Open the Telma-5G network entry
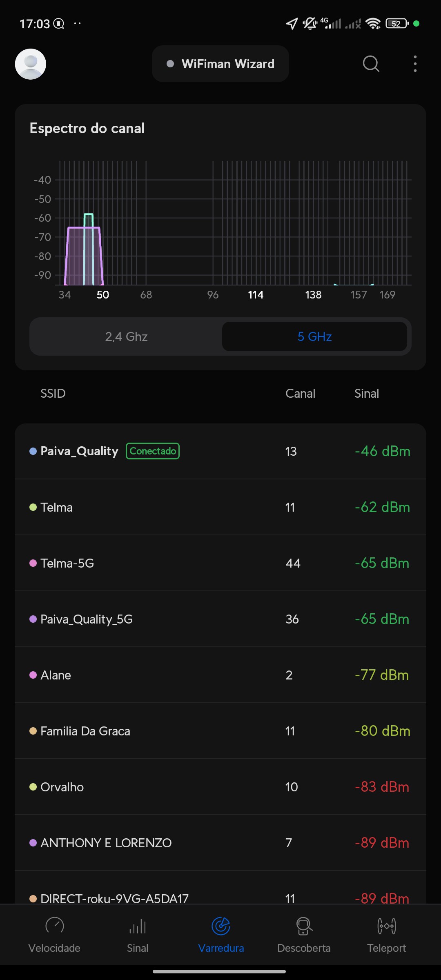Image resolution: width=441 pixels, height=980 pixels. click(220, 563)
